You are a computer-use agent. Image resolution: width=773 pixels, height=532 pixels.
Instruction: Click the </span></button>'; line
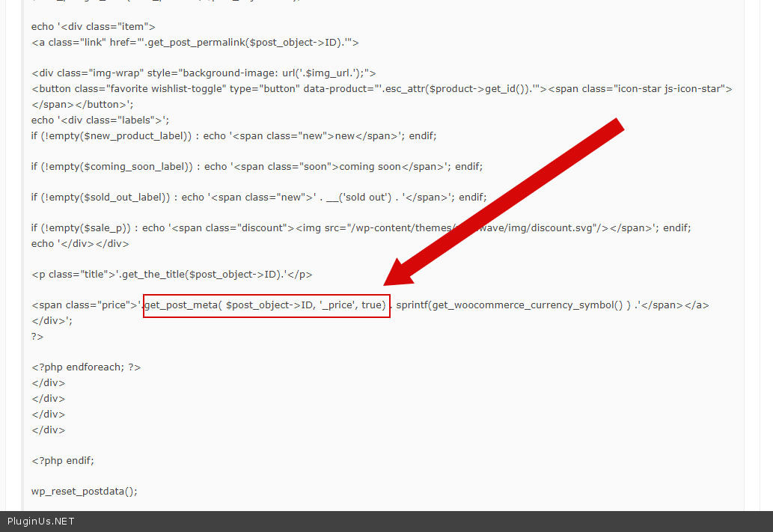(82, 105)
